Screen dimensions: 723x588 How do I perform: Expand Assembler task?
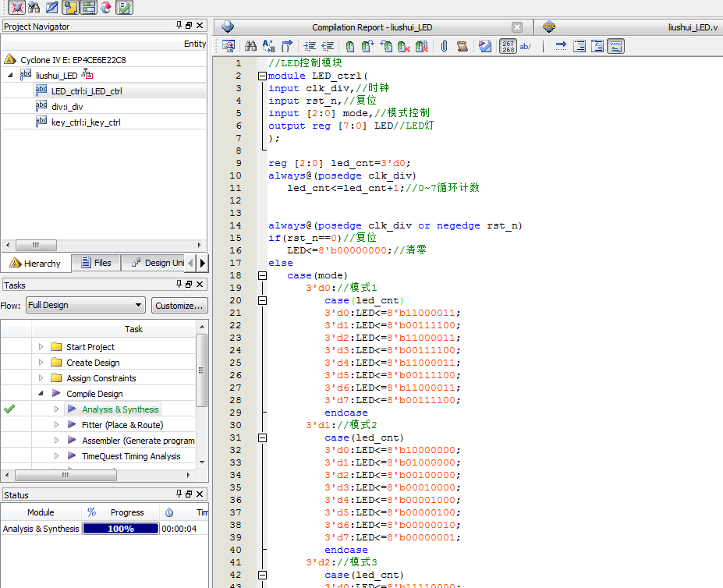(56, 441)
